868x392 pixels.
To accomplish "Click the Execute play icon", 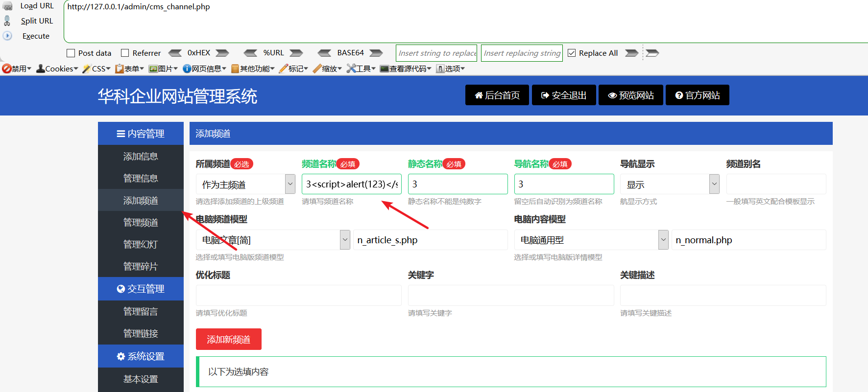I will coord(7,36).
